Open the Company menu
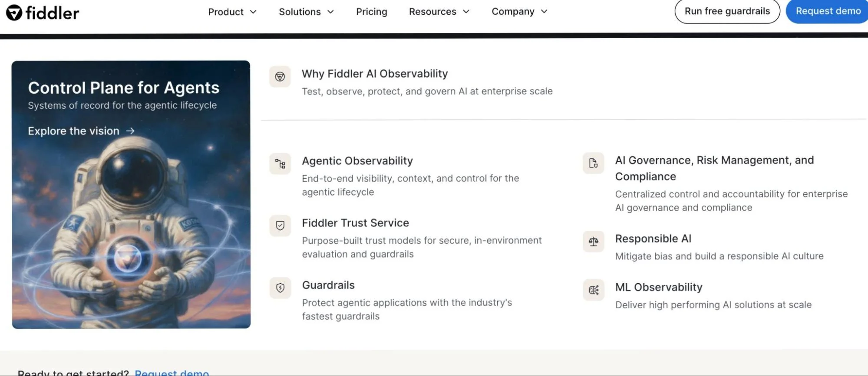 coord(520,12)
